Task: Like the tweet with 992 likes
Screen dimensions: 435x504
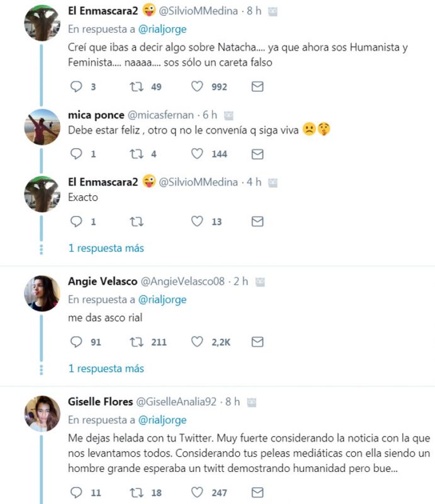Action: (197, 87)
